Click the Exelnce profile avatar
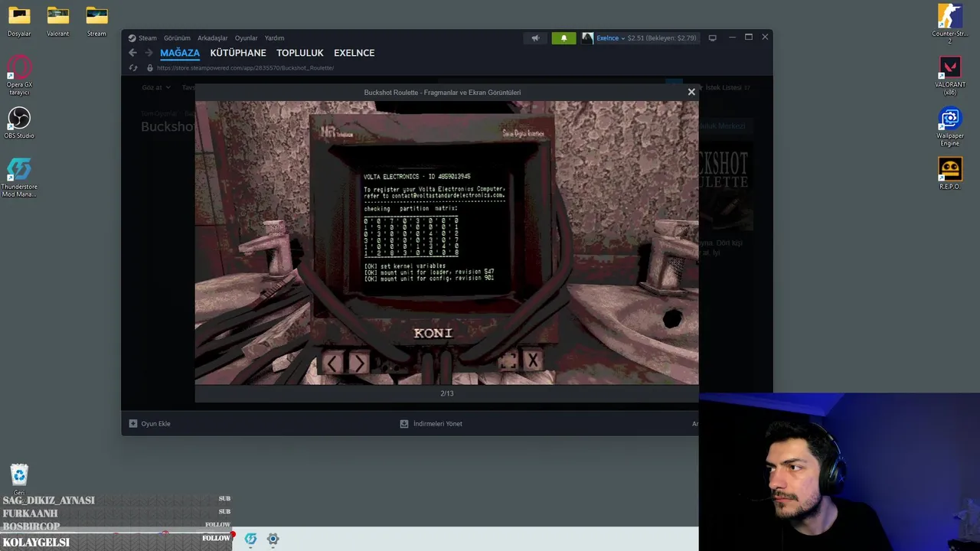Image resolution: width=980 pixels, height=551 pixels. (587, 37)
